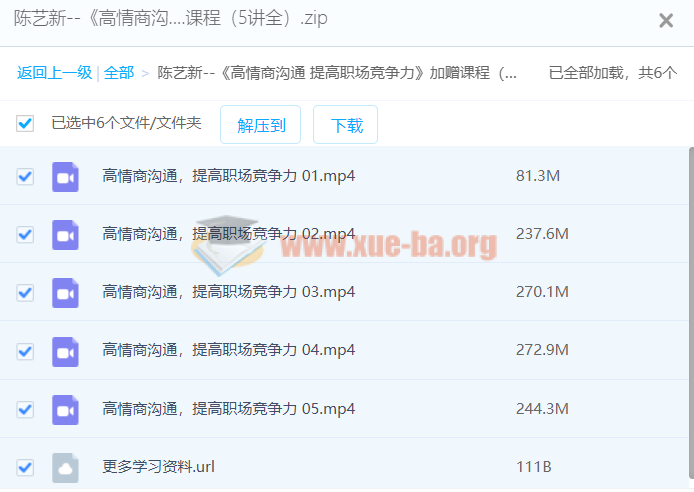Click video icon for 提高职场竞争力 05.mp4

click(x=65, y=409)
